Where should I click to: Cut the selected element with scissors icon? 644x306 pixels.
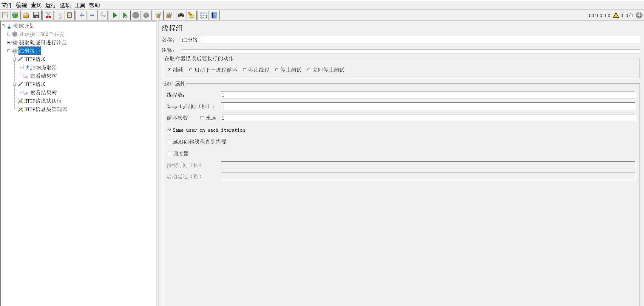(x=48, y=15)
